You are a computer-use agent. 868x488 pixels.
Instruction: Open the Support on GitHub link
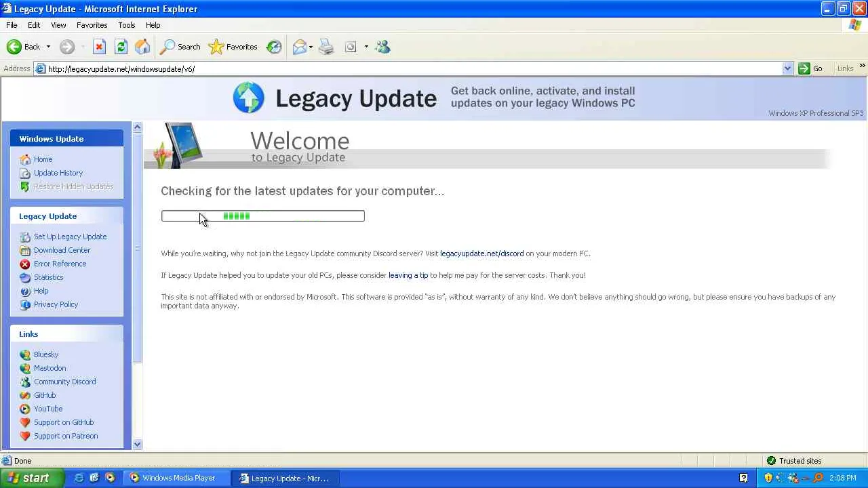pyautogui.click(x=64, y=422)
